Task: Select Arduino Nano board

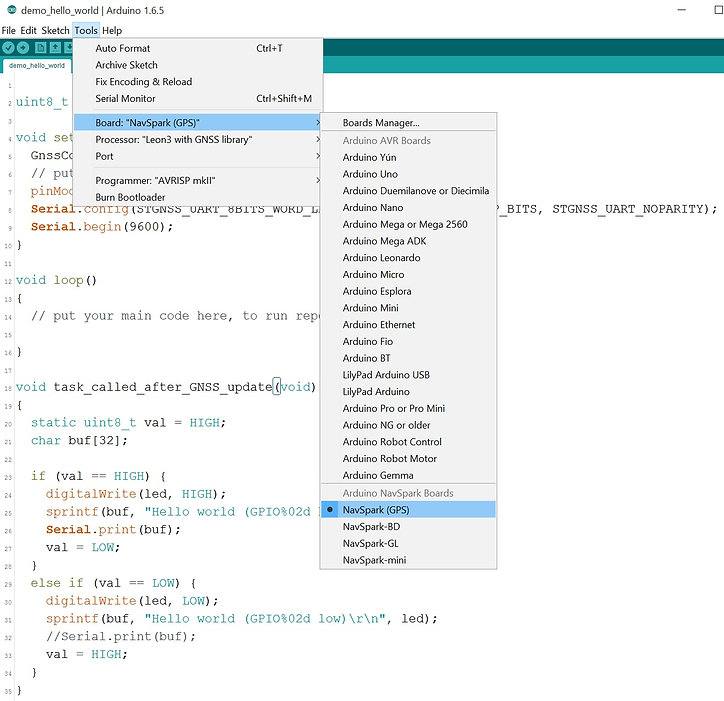Action: point(408,207)
